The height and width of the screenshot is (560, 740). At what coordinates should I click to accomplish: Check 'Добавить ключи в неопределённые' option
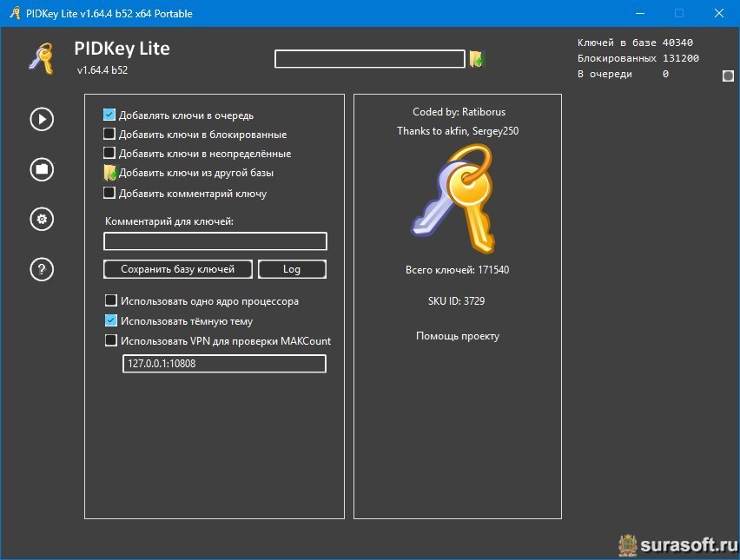tap(109, 154)
